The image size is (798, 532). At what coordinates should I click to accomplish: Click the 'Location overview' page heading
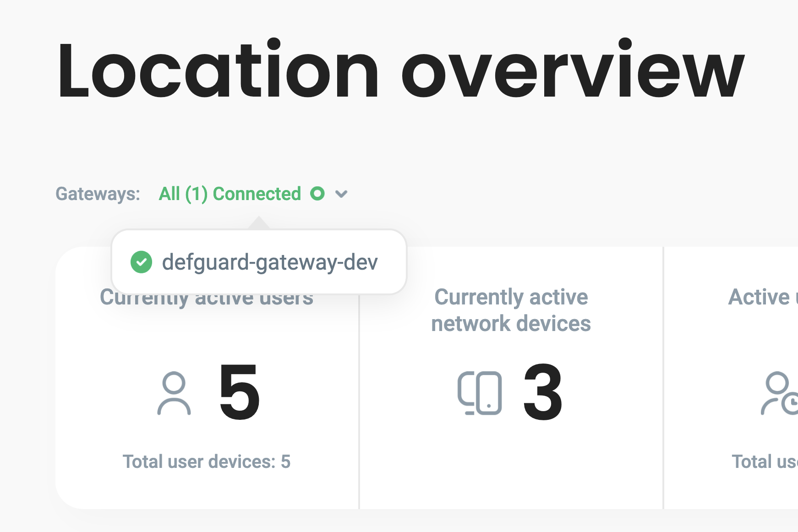(x=400, y=70)
